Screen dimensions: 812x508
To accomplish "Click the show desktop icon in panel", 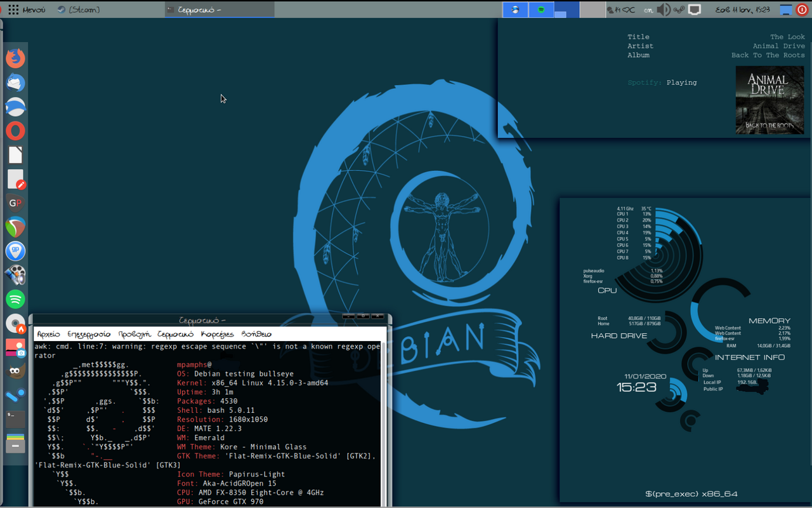I will [x=785, y=10].
